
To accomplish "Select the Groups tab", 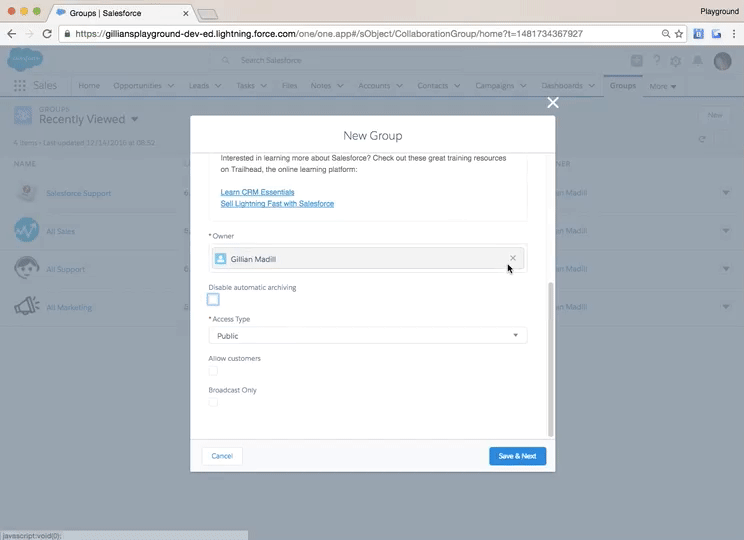I will [x=623, y=85].
